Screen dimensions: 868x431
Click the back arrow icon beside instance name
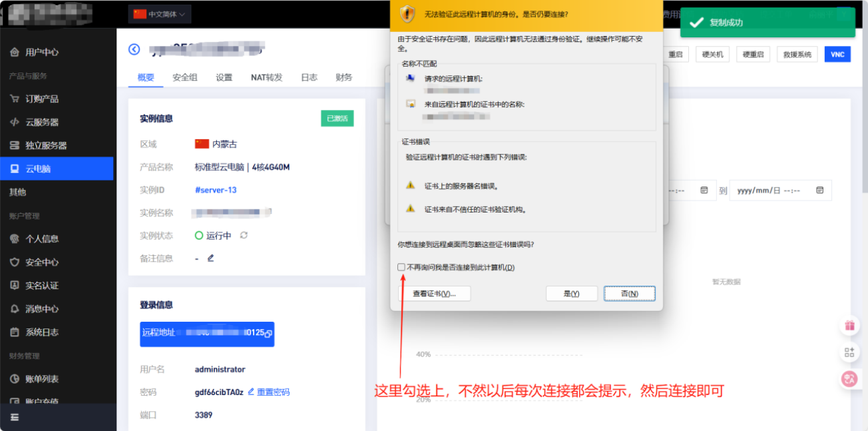click(x=134, y=49)
